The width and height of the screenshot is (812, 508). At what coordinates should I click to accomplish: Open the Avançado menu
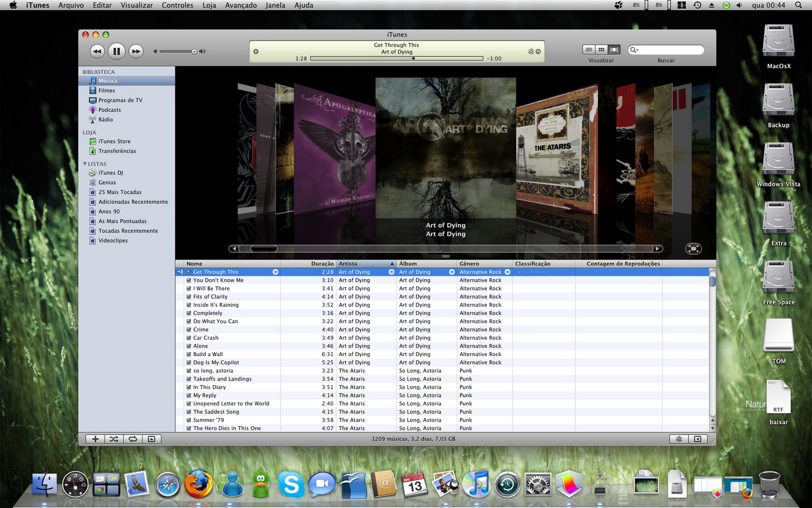pos(241,5)
